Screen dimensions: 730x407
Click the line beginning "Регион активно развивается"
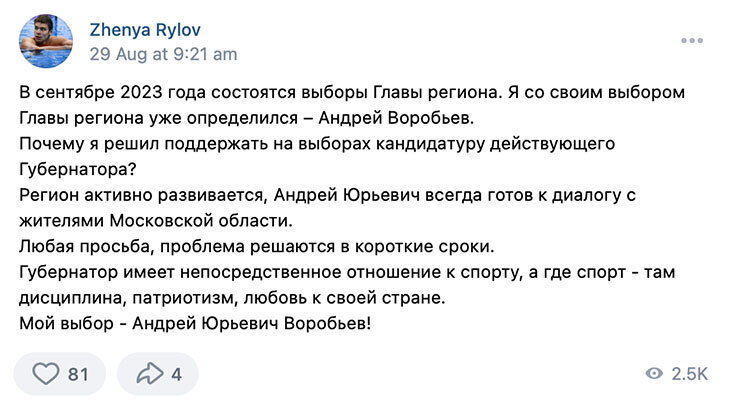click(x=327, y=195)
